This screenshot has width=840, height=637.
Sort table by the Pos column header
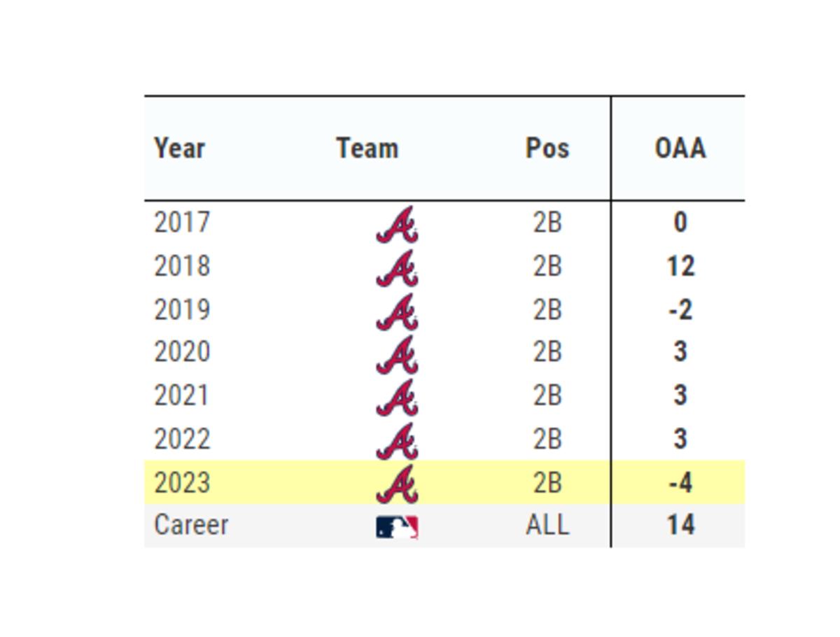[x=547, y=148]
